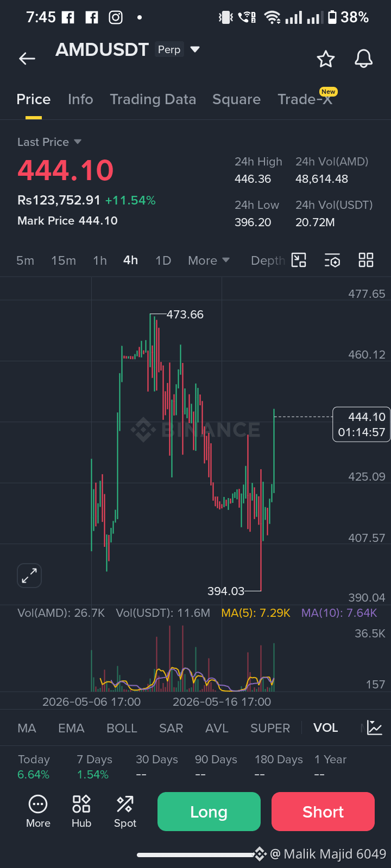
Task: Toggle the VOL indicator
Action: click(326, 728)
